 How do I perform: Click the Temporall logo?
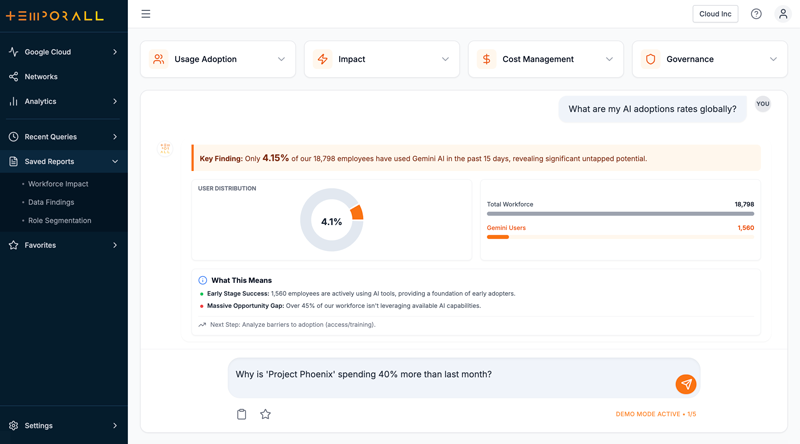point(54,16)
